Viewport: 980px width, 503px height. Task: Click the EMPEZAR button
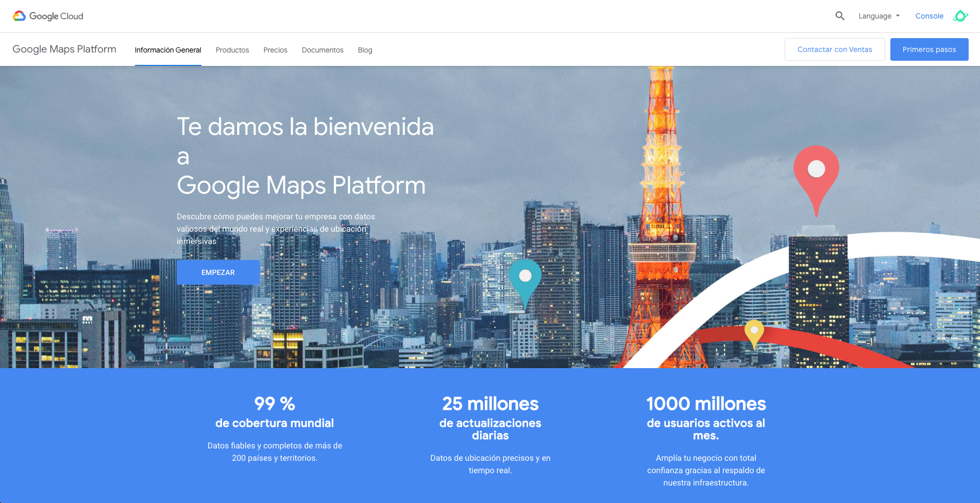(218, 272)
